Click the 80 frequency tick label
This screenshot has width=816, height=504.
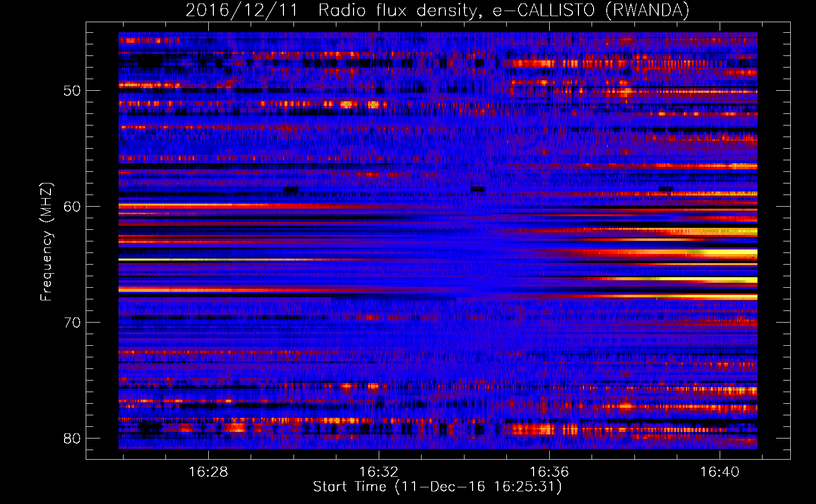point(72,438)
